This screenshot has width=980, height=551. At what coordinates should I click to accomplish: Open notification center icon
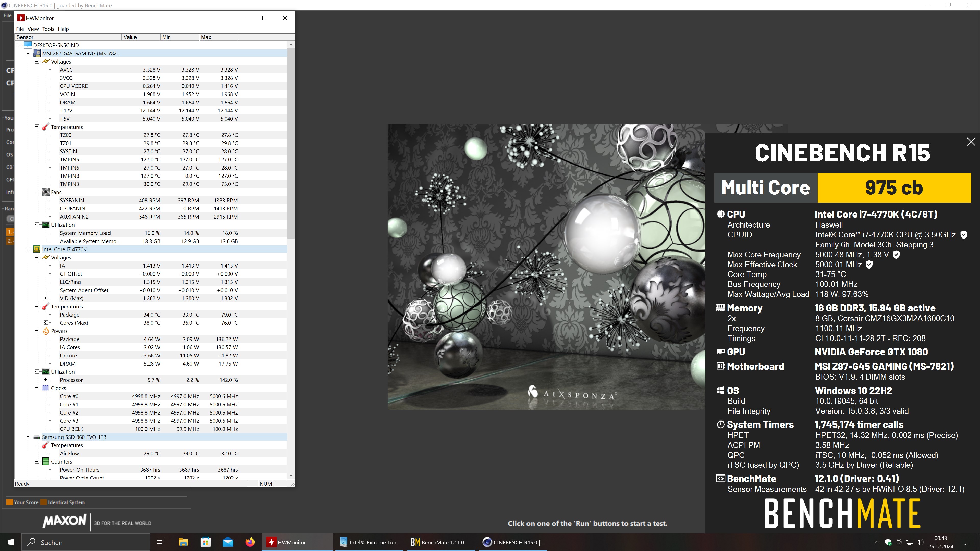pyautogui.click(x=965, y=542)
